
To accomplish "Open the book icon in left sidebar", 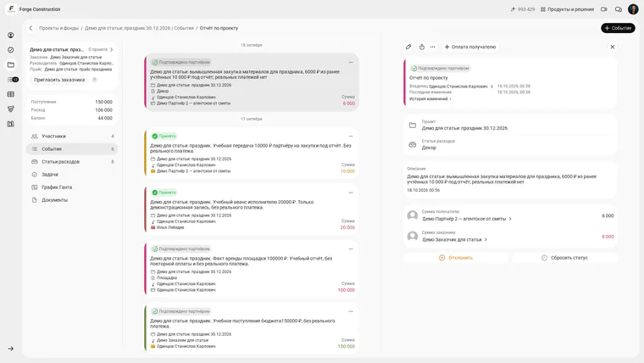I will pyautogui.click(x=11, y=124).
